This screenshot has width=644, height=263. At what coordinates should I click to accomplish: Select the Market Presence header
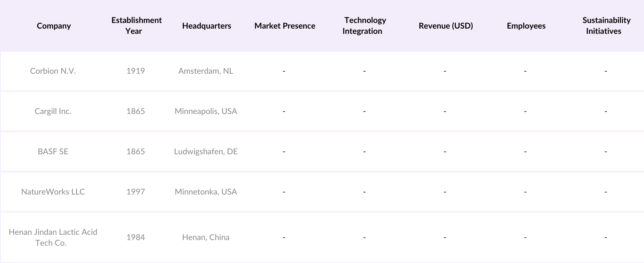pyautogui.click(x=285, y=26)
